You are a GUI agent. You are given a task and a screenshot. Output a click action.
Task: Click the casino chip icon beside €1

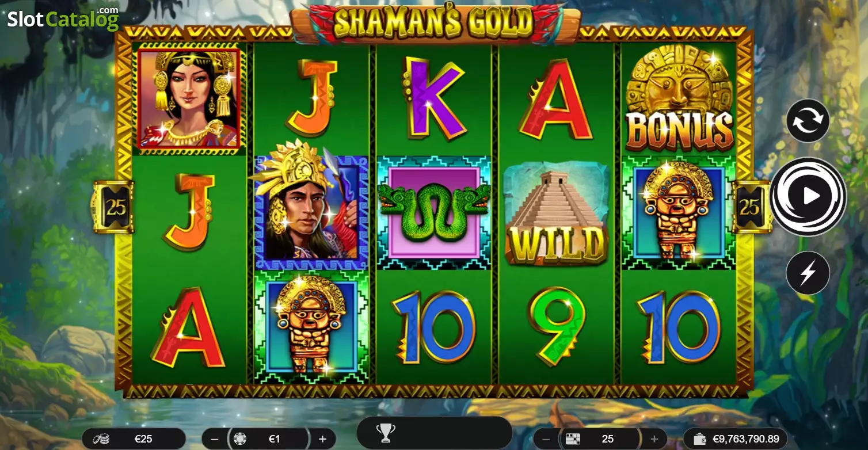(x=239, y=439)
